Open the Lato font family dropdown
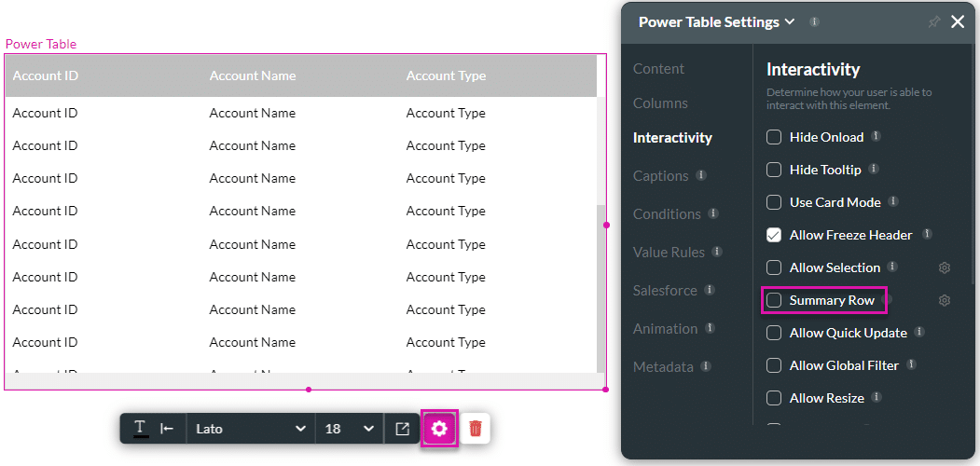Image resolution: width=980 pixels, height=466 pixels. pyautogui.click(x=251, y=429)
